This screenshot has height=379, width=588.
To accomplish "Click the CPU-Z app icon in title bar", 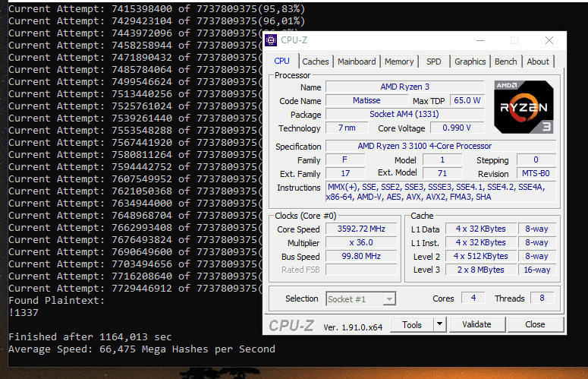I will [x=271, y=40].
